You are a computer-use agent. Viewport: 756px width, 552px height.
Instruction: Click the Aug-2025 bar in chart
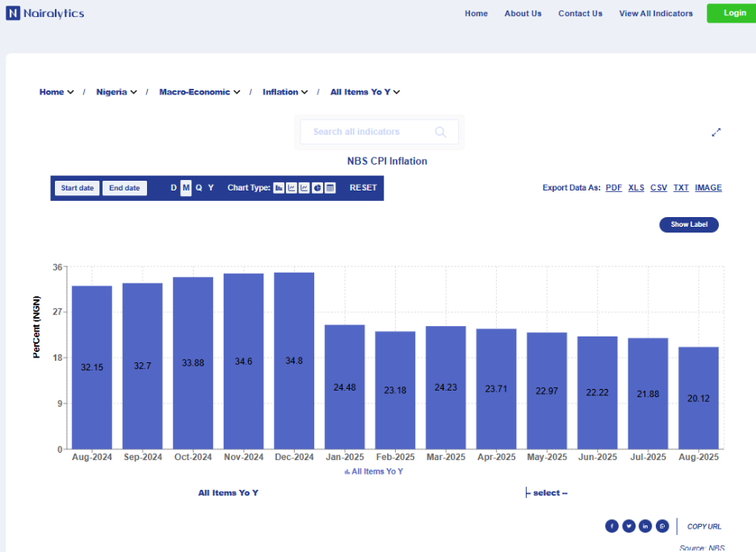point(698,397)
